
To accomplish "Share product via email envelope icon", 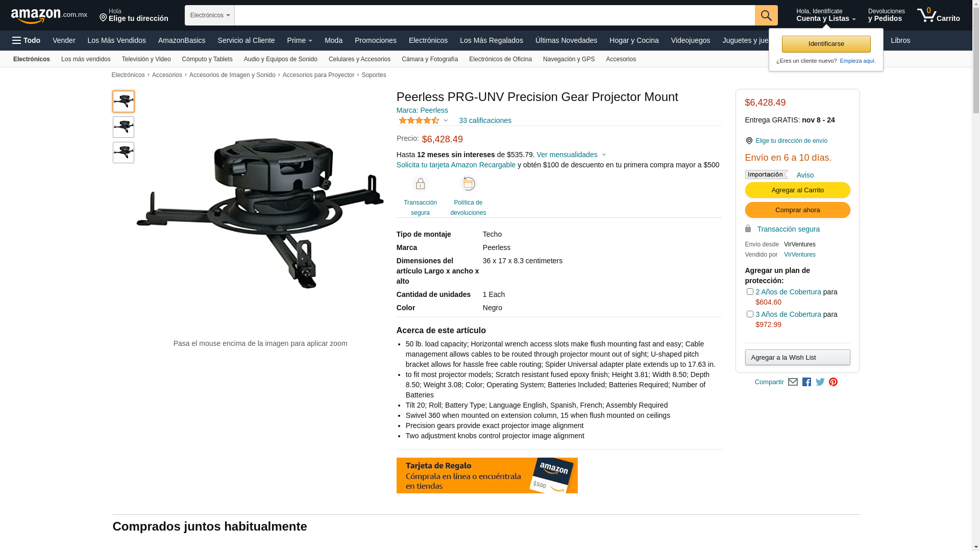I will [x=793, y=382].
